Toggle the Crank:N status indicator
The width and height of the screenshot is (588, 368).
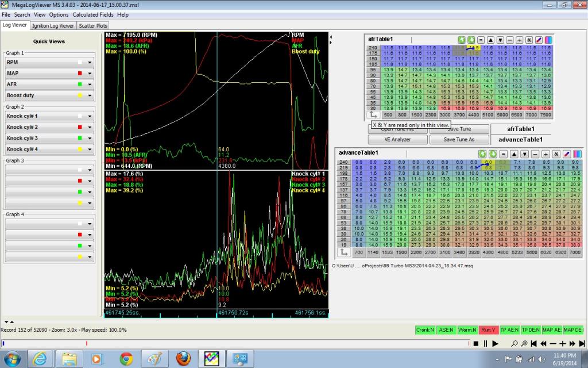pyautogui.click(x=425, y=330)
